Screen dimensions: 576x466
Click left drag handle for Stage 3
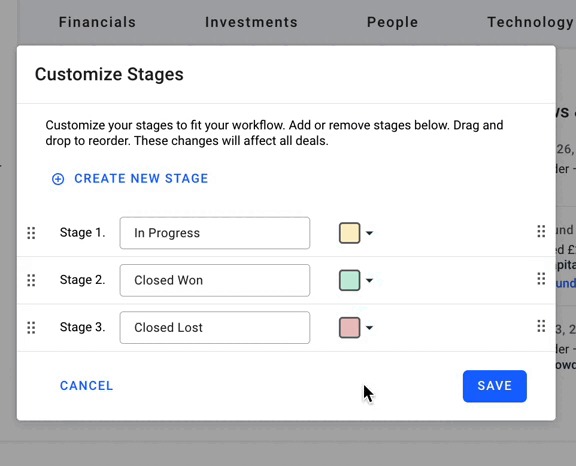[31, 328]
